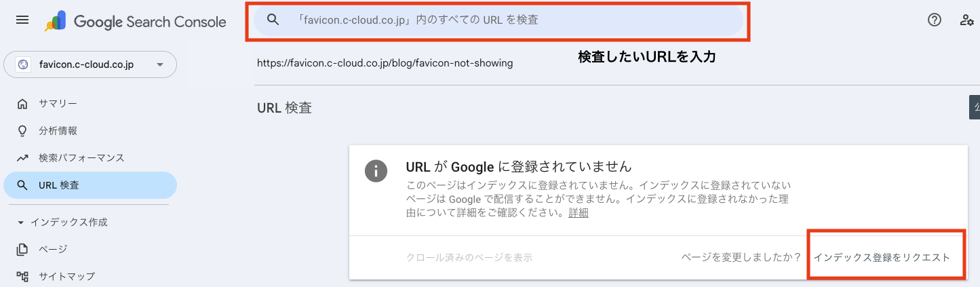Open サイトマップ in the sidebar
Image resolution: width=980 pixels, height=287 pixels.
click(x=66, y=277)
